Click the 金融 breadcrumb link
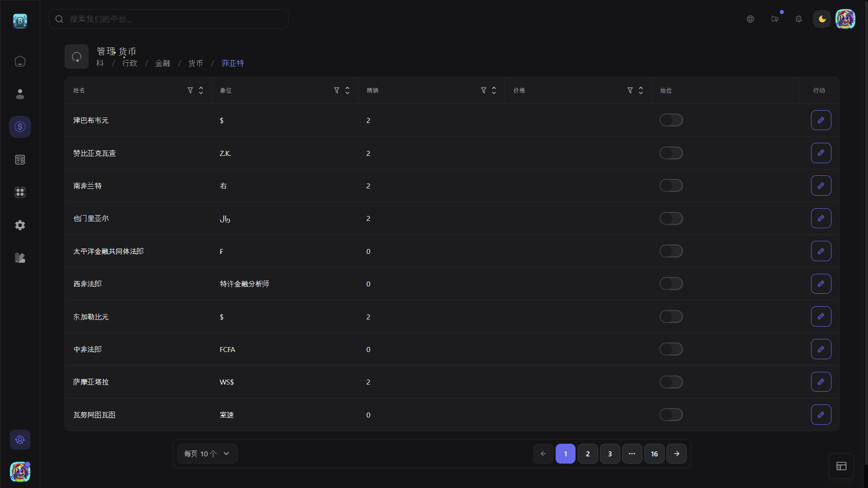The height and width of the screenshot is (488, 868). 162,63
